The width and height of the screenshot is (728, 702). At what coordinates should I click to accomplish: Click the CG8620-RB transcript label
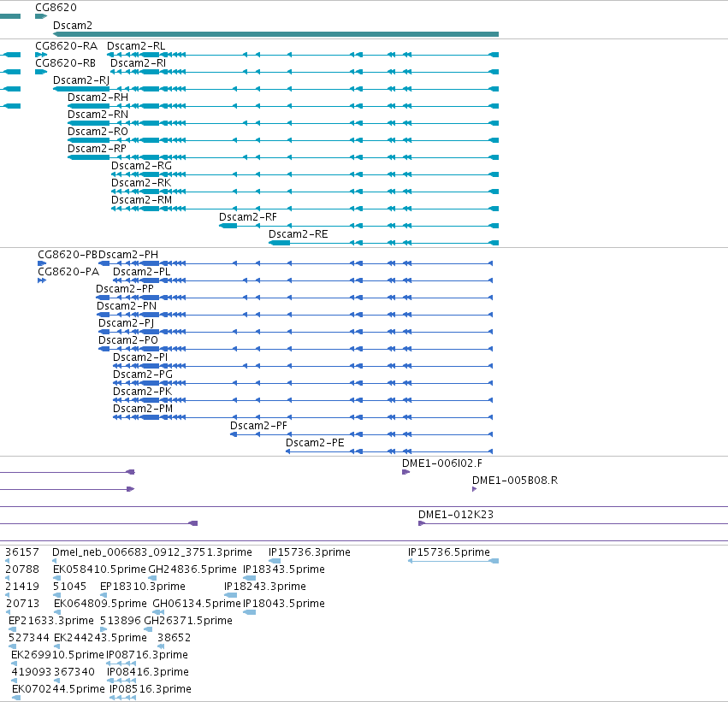[66, 63]
